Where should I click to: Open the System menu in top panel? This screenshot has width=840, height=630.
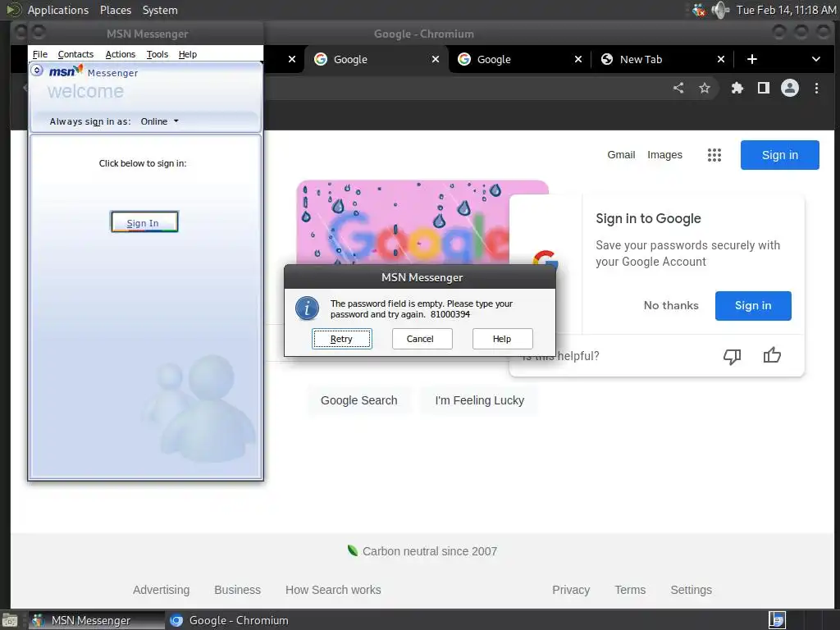(160, 10)
